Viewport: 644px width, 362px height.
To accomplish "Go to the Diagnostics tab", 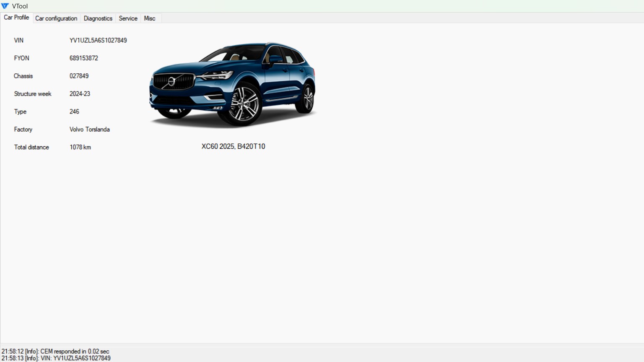I will click(98, 18).
